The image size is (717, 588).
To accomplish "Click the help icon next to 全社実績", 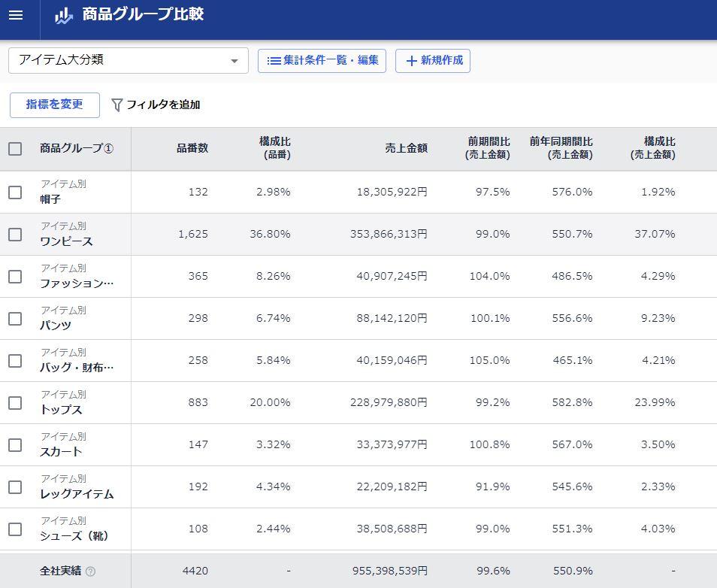I will point(91,571).
